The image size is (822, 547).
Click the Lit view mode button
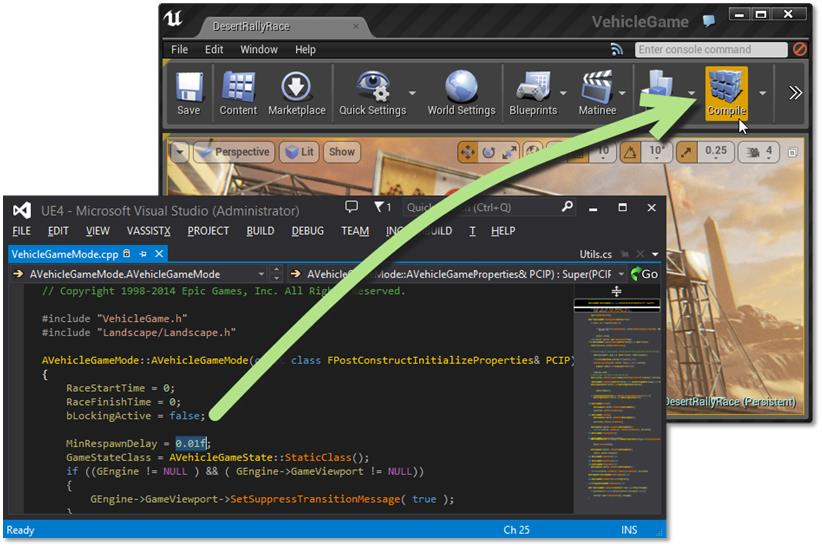click(x=299, y=152)
